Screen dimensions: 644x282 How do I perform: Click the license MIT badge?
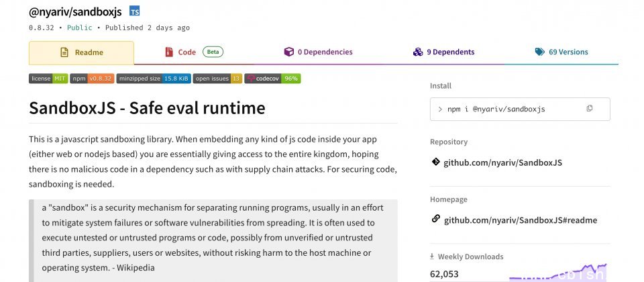(48, 79)
